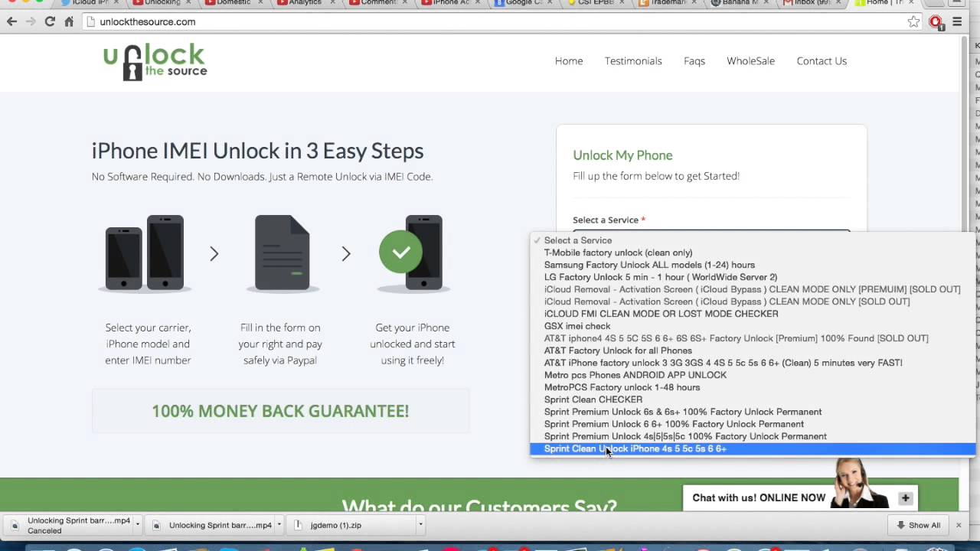Image resolution: width=980 pixels, height=551 pixels.
Task: Click the '100% MONEY BACK GUARANTEE!' banner text
Action: [280, 411]
